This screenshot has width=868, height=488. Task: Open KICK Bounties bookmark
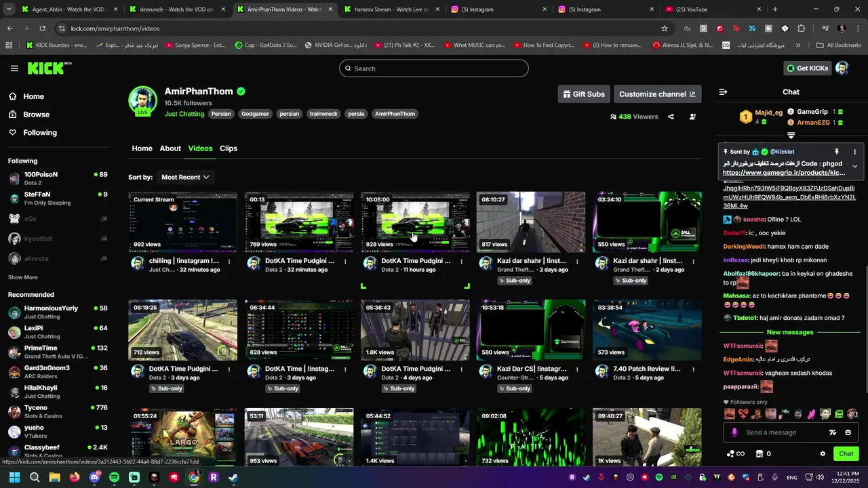pyautogui.click(x=57, y=45)
